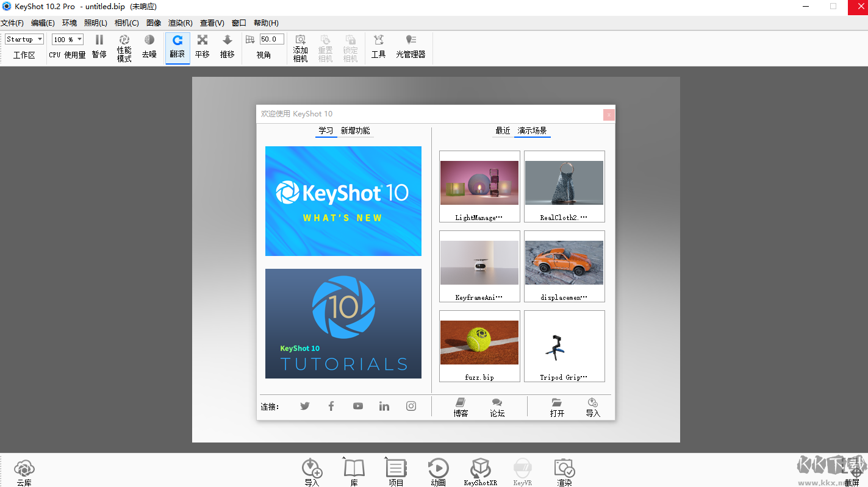Image resolution: width=868 pixels, height=487 pixels.
Task: Open the Workspace Startup dropdown
Action: pos(24,39)
